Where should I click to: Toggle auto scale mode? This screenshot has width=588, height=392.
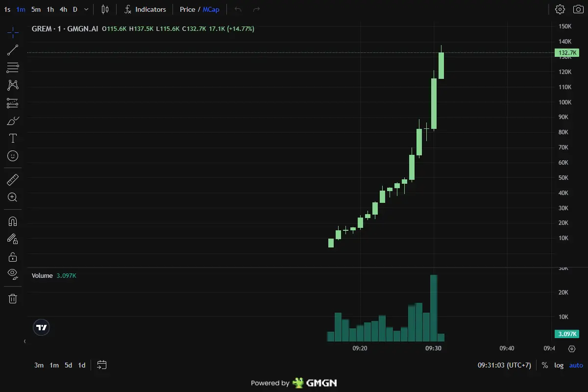[x=576, y=365]
